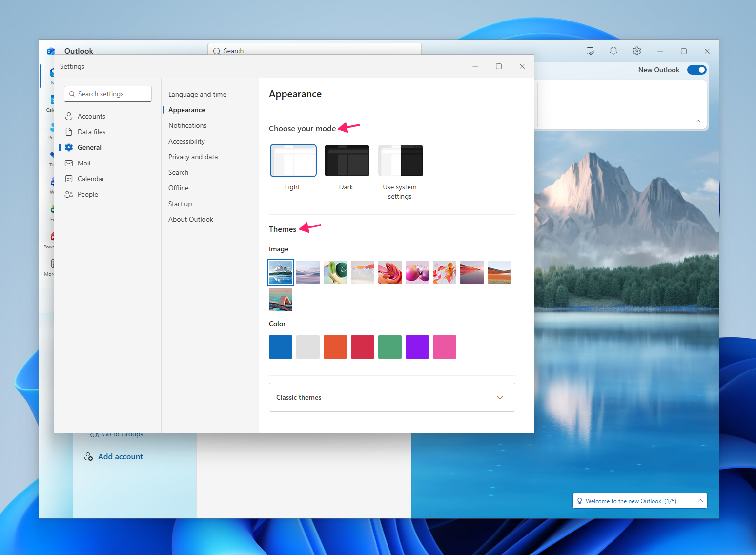The height and width of the screenshot is (555, 756).
Task: Open the People settings category
Action: 87,194
